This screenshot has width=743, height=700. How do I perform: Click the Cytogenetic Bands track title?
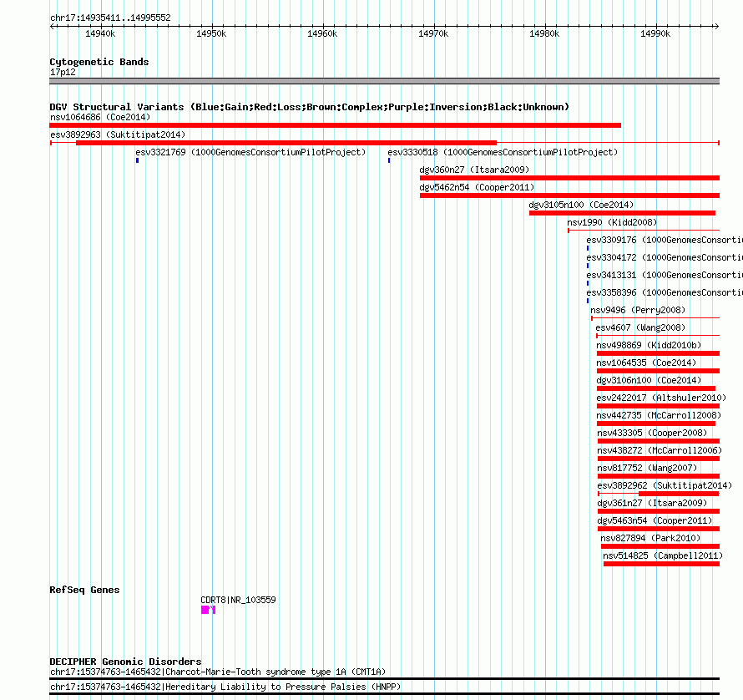click(99, 62)
